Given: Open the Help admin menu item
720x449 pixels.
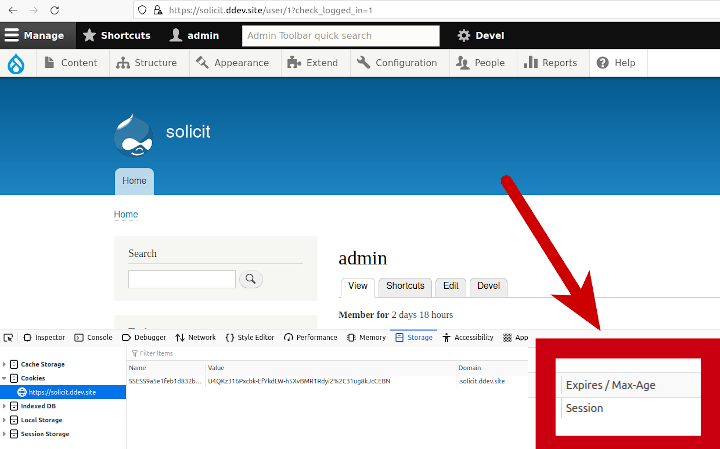Looking at the screenshot, I should coord(616,63).
